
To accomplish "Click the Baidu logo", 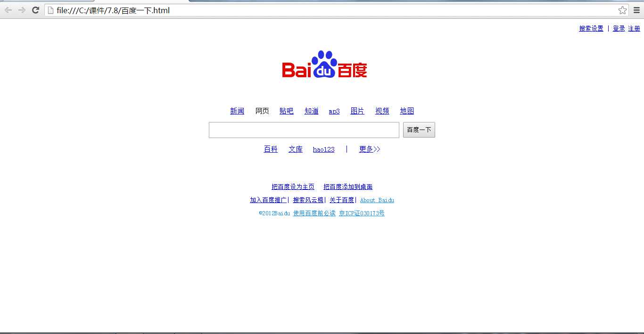I will (324, 64).
